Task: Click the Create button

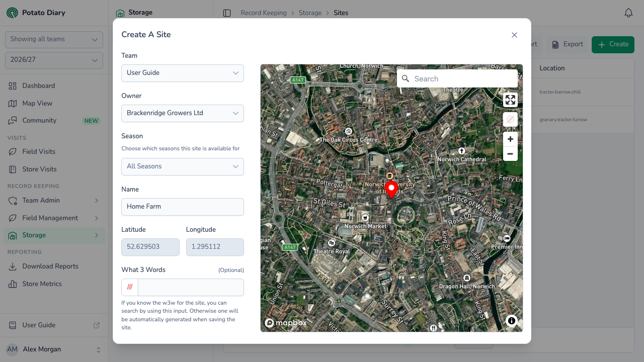Action: point(613,44)
